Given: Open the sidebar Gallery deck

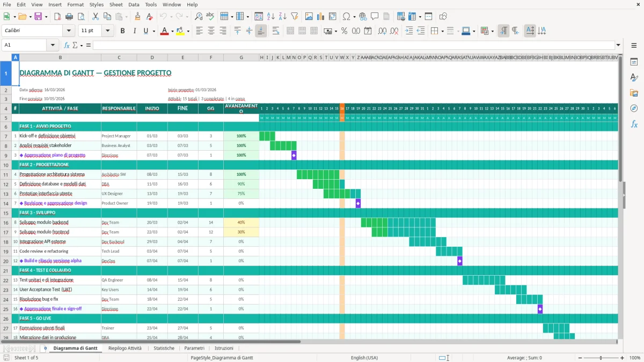Looking at the screenshot, I should (x=634, y=93).
